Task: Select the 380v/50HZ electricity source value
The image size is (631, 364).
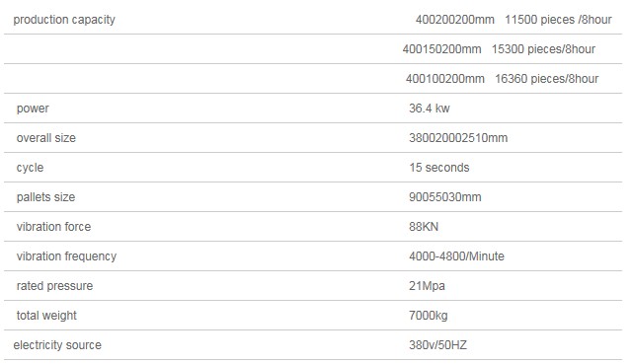Action: coord(437,345)
